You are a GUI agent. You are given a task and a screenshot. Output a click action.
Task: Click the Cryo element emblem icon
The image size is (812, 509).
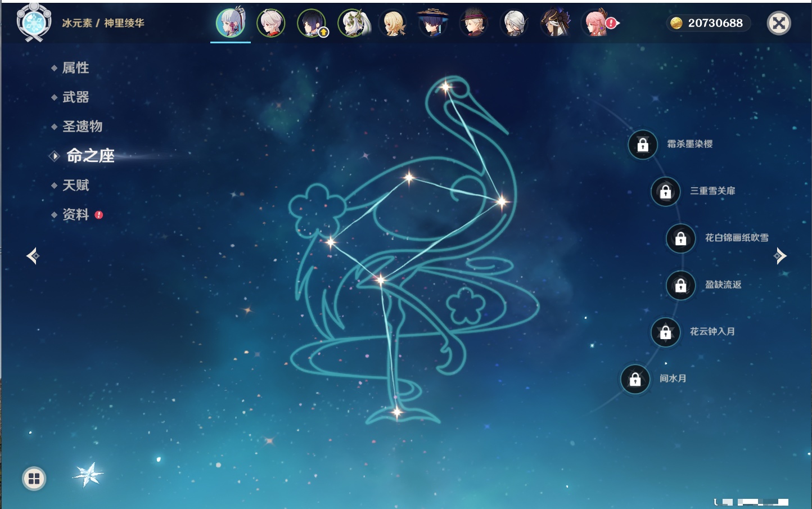[34, 22]
